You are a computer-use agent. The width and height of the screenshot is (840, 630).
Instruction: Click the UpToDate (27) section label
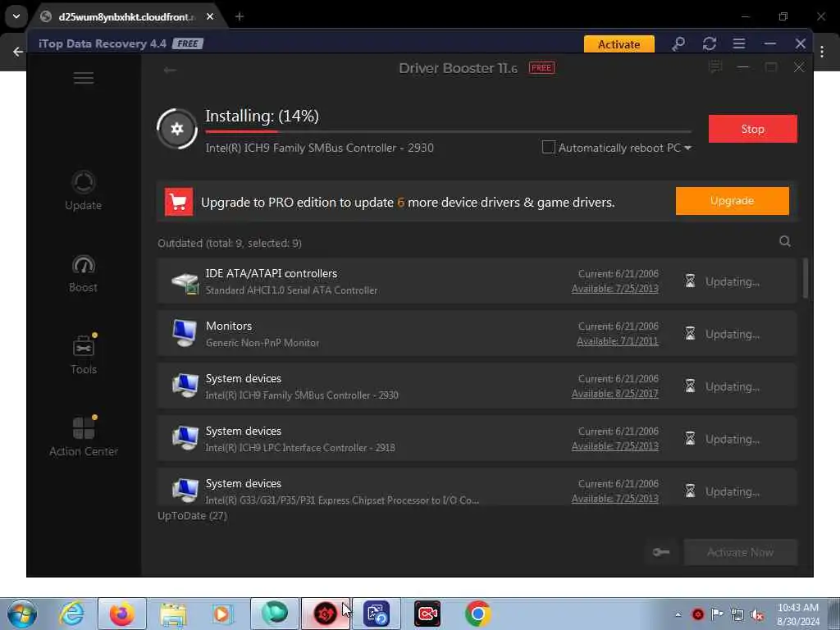pyautogui.click(x=192, y=516)
